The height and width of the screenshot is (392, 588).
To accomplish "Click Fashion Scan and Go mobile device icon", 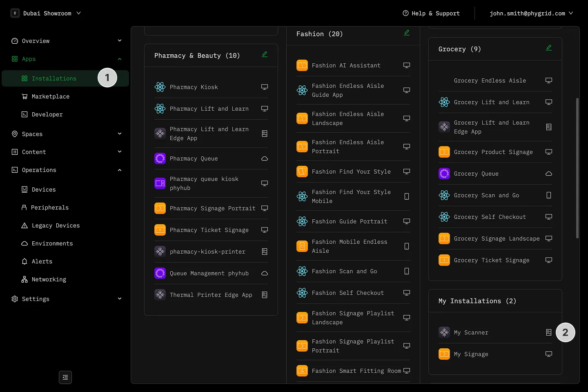I will [x=407, y=271].
